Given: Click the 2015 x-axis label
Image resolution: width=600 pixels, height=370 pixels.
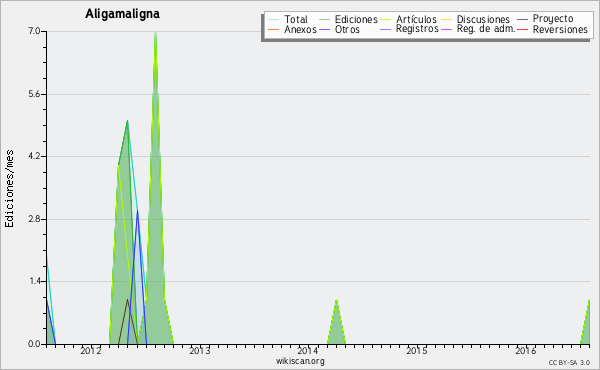Looking at the screenshot, I should coord(417,350).
